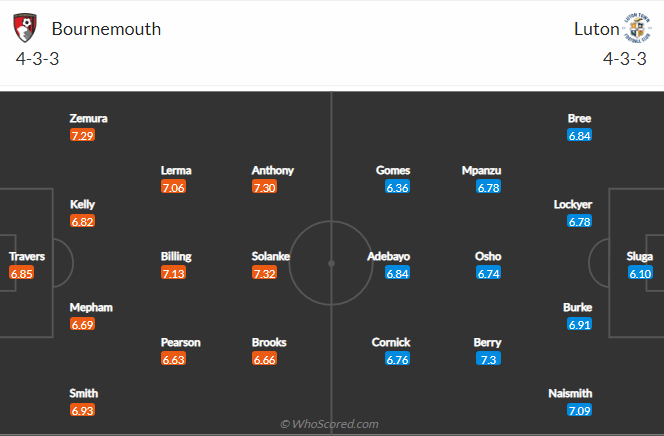Click Gomes' 6.36 rating badge

point(397,187)
